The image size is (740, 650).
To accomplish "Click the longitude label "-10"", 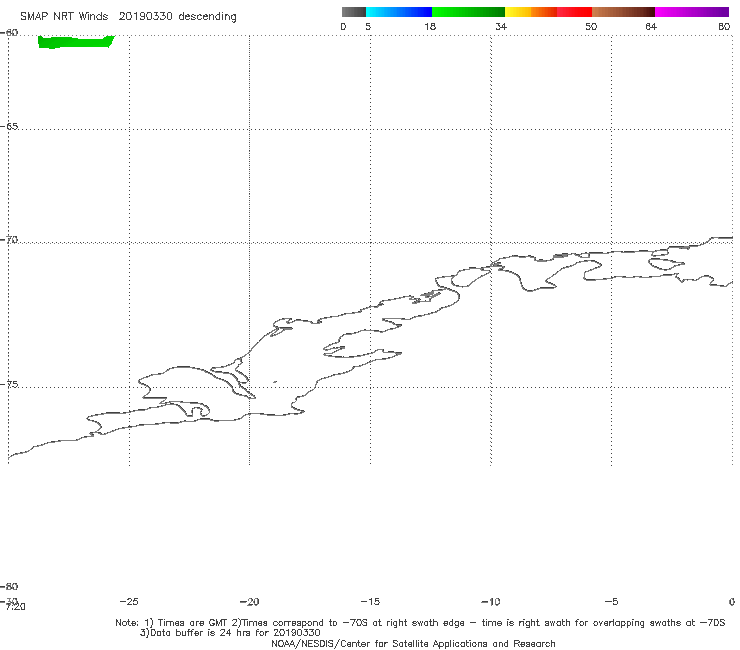I will point(490,602).
